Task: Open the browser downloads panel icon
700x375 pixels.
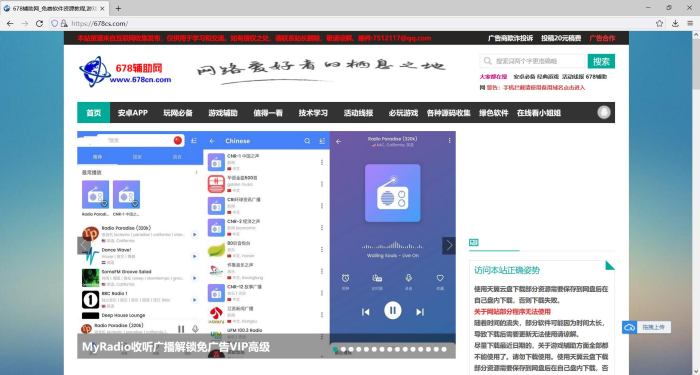Action: [675, 24]
